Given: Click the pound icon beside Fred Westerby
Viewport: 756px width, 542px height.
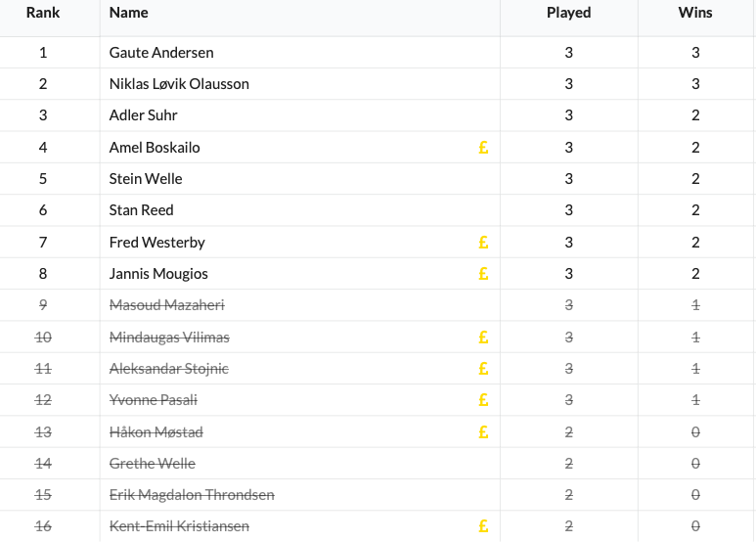Looking at the screenshot, I should coord(483,243).
